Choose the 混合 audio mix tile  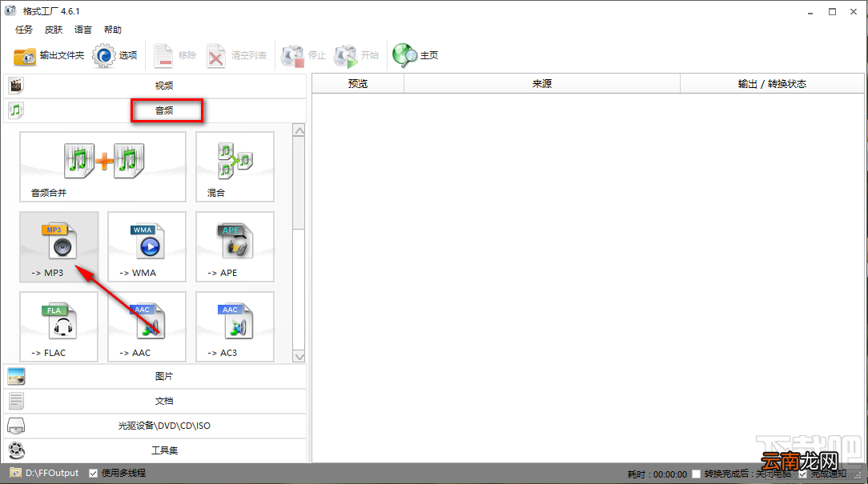235,167
